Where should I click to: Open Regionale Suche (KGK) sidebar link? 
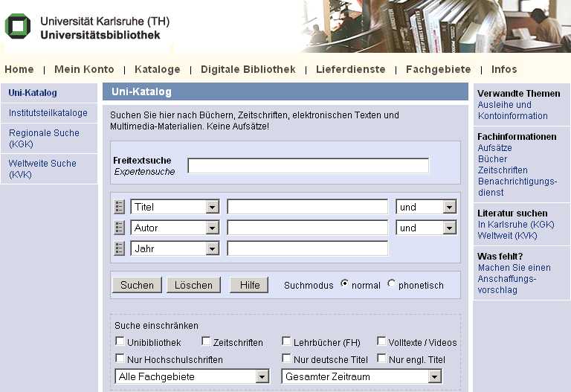[x=44, y=138]
